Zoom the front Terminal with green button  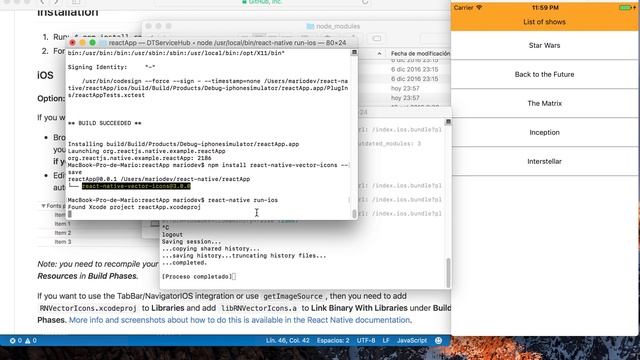[93, 42]
